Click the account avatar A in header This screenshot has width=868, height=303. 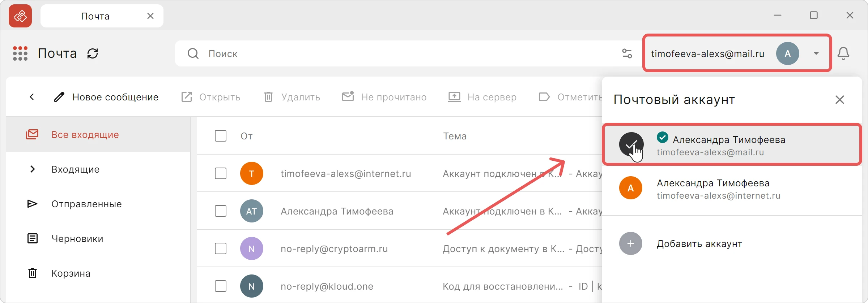coord(788,53)
